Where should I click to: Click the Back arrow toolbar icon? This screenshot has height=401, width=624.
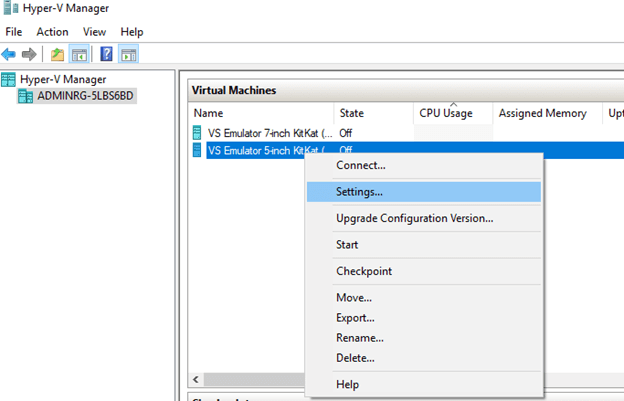[8, 54]
